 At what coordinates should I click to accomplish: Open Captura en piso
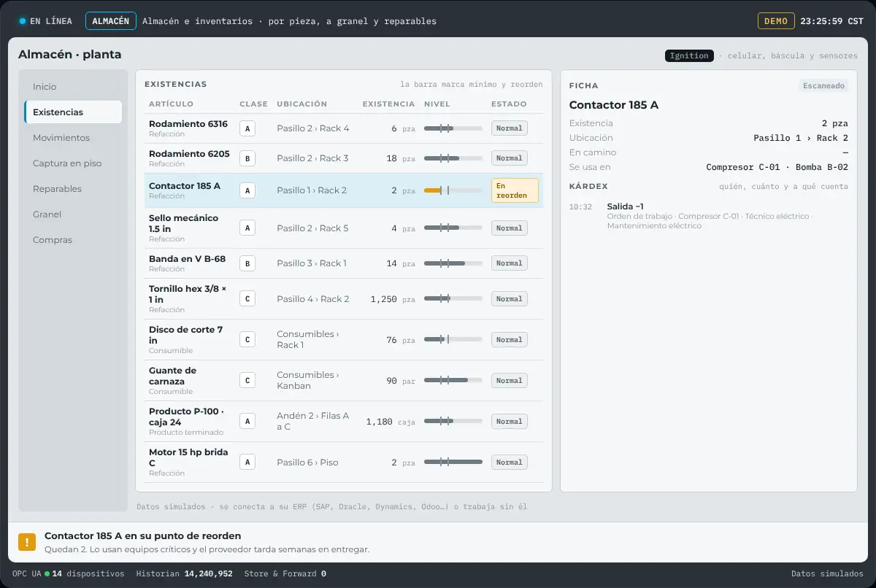coord(73,163)
